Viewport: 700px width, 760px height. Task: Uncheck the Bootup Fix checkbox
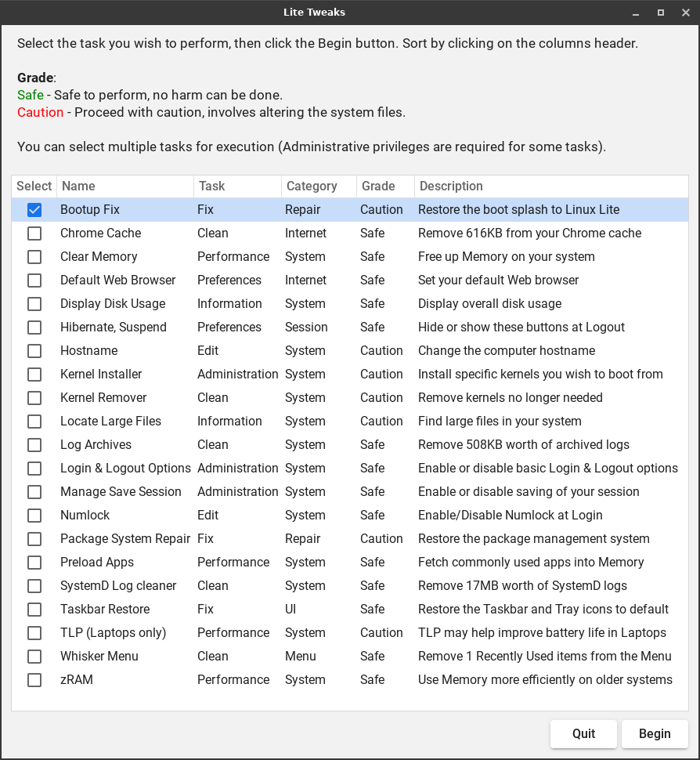pos(34,210)
